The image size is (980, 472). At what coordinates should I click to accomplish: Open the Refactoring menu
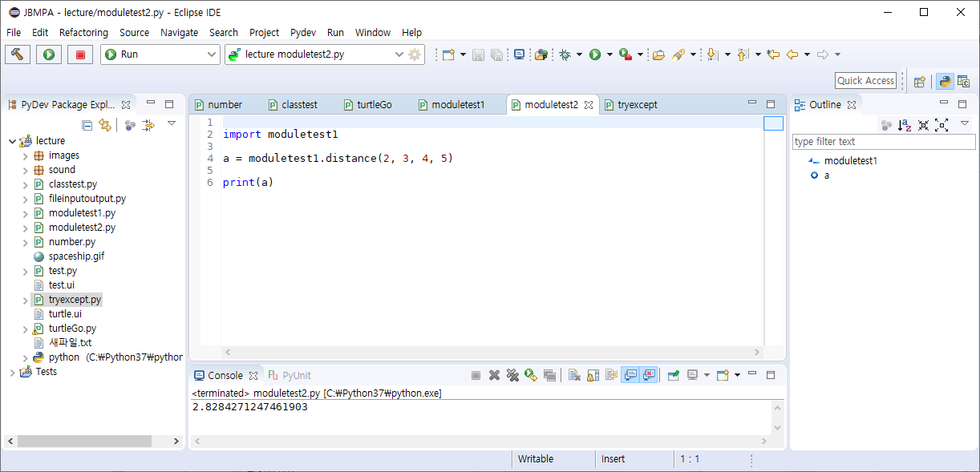tap(83, 33)
